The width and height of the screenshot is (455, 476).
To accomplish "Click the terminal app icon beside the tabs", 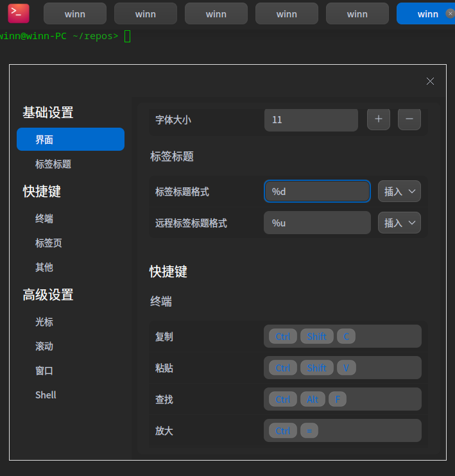I will [x=19, y=13].
